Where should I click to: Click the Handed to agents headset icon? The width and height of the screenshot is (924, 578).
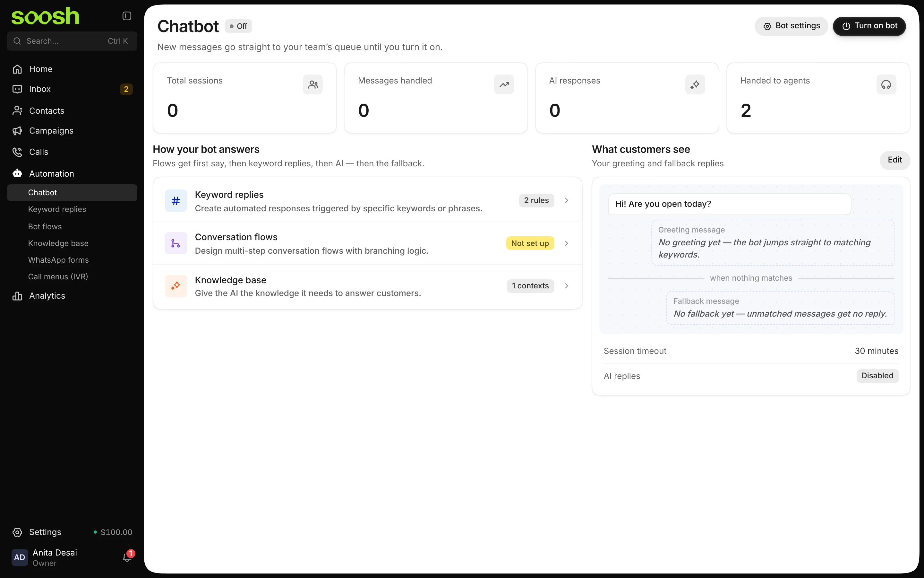[886, 84]
